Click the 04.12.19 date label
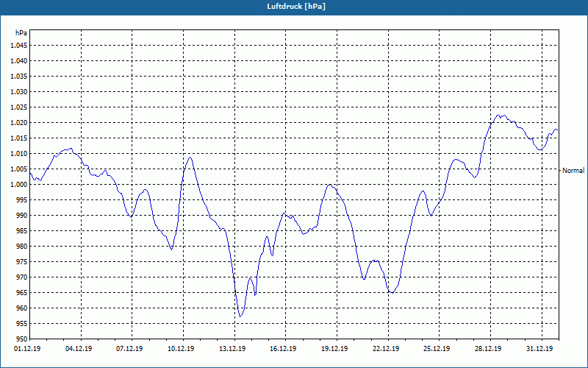The height and width of the screenshot is (368, 588). pos(79,349)
